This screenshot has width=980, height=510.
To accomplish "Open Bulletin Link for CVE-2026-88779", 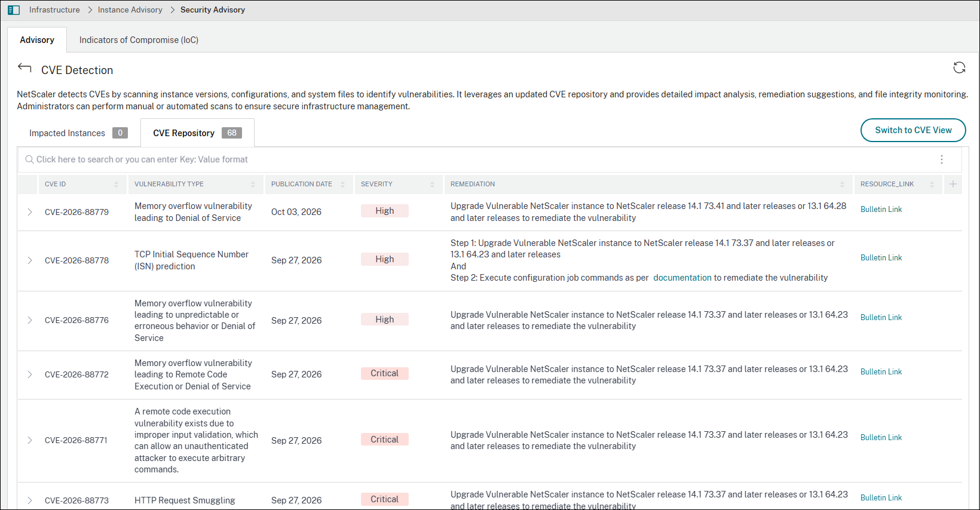I will [881, 210].
